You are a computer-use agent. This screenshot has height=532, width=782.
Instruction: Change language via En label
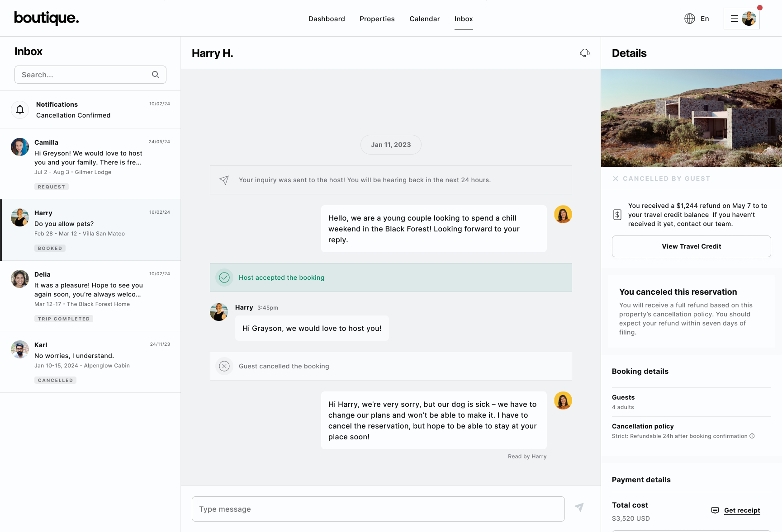click(x=705, y=19)
